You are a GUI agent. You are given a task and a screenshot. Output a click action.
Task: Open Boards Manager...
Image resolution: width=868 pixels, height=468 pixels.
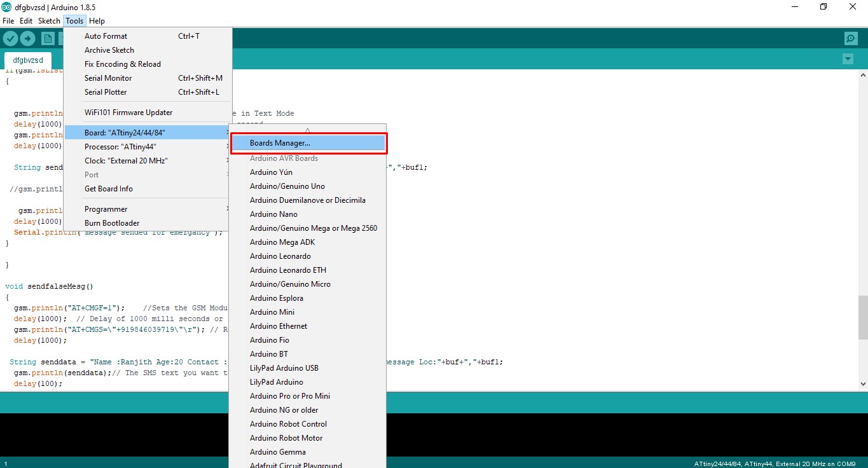click(x=308, y=143)
